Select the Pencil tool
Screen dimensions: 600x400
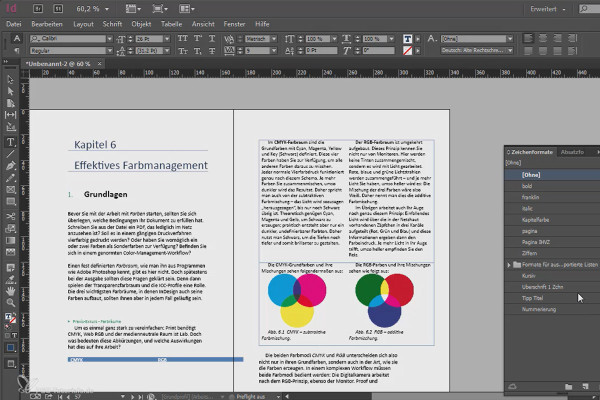pyautogui.click(x=10, y=178)
